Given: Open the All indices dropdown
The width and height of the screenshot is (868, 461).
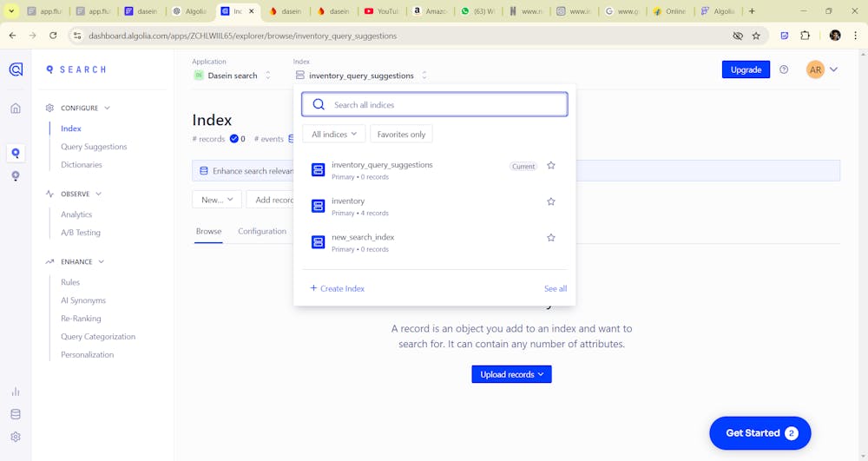Looking at the screenshot, I should pyautogui.click(x=334, y=134).
